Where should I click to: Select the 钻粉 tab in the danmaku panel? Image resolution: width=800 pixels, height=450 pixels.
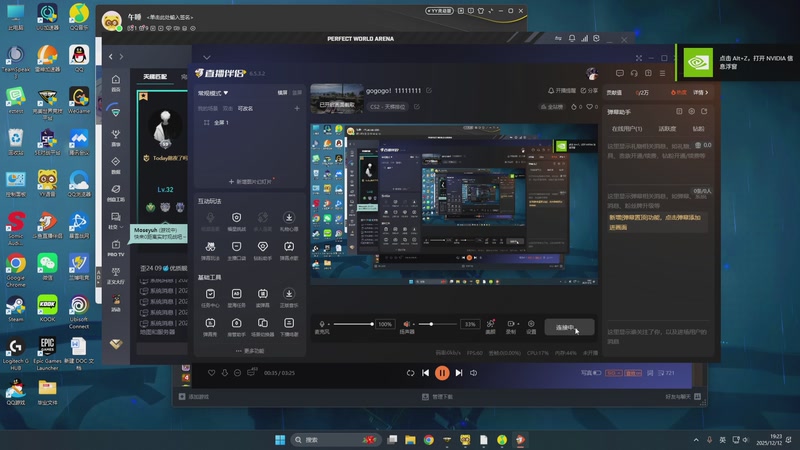click(698, 129)
